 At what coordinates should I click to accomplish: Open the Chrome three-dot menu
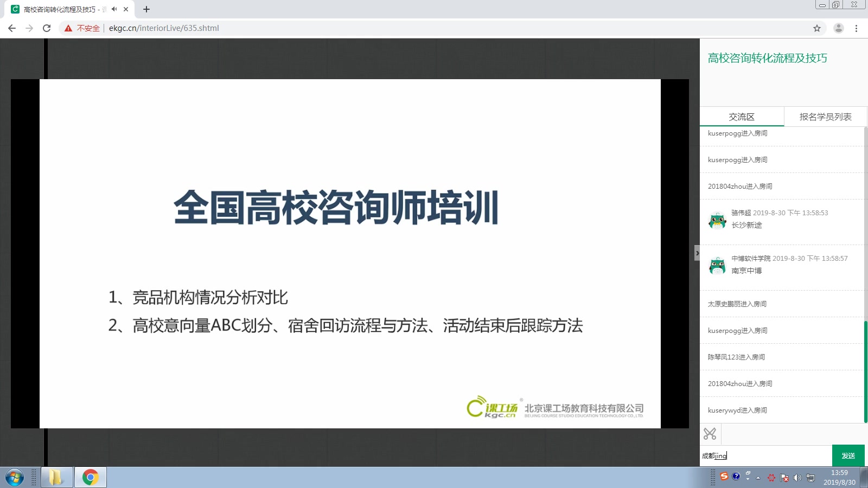pos(856,28)
